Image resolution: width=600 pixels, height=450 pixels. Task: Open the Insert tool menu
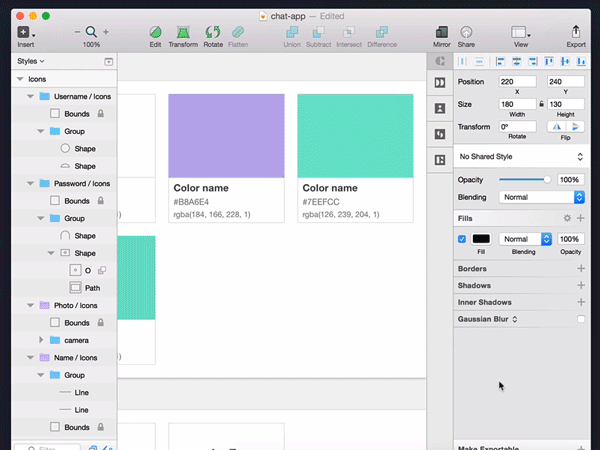[25, 33]
